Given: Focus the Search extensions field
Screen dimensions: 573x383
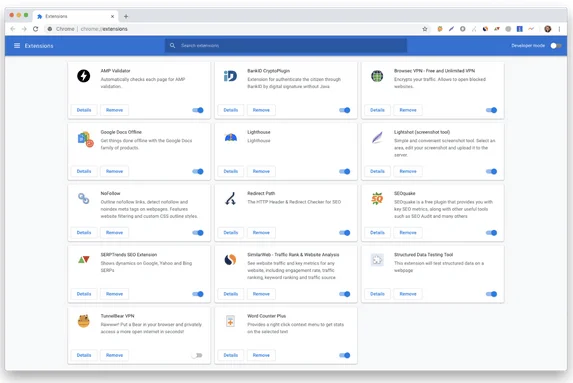Looking at the screenshot, I should 286,46.
